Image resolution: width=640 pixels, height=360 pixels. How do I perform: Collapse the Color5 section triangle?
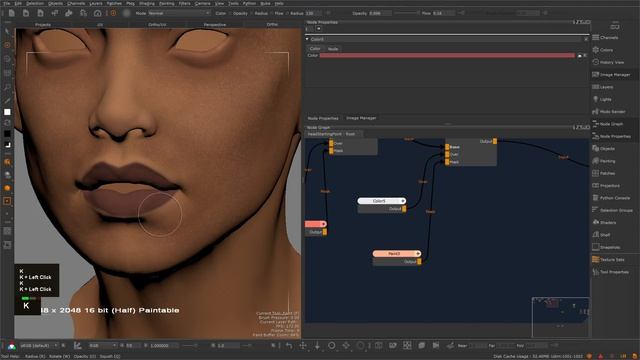click(x=307, y=39)
